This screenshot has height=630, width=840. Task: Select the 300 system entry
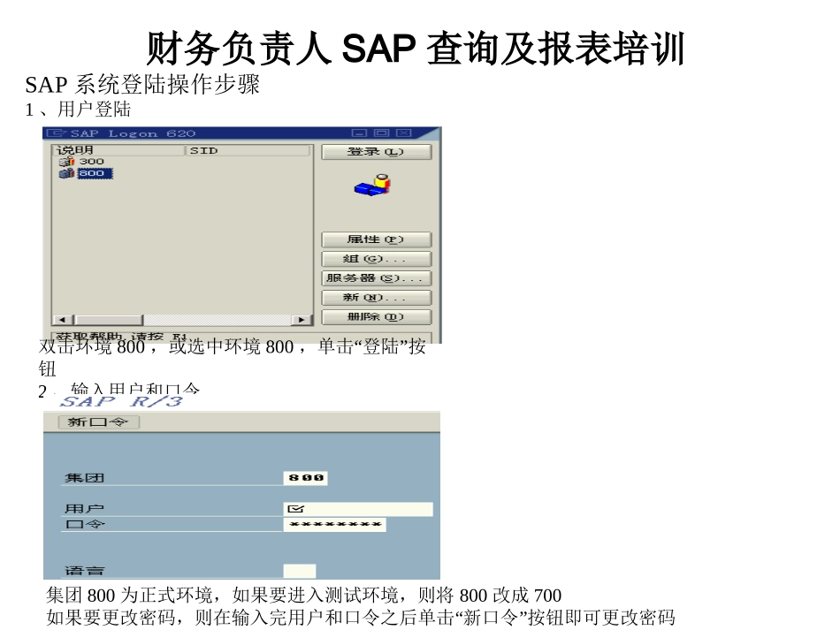coord(92,162)
